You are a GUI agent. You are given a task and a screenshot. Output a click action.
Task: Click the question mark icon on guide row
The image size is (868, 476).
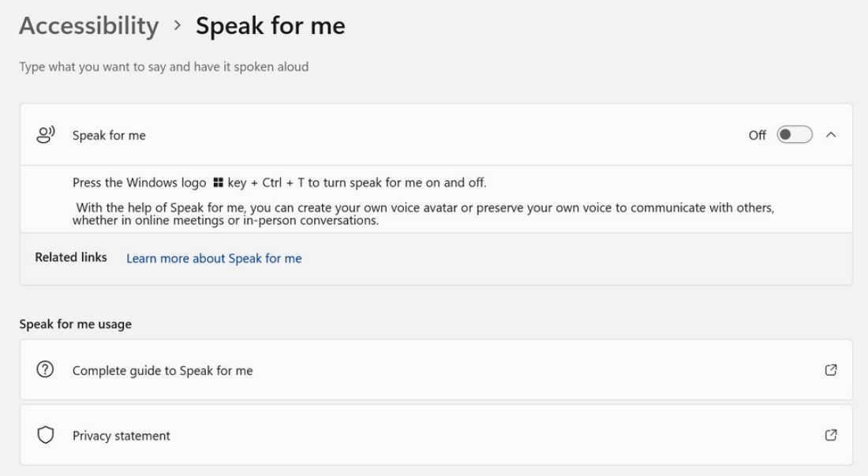(x=45, y=369)
